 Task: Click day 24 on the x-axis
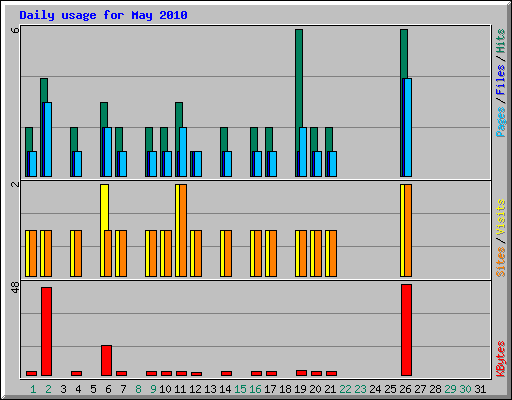[375, 389]
